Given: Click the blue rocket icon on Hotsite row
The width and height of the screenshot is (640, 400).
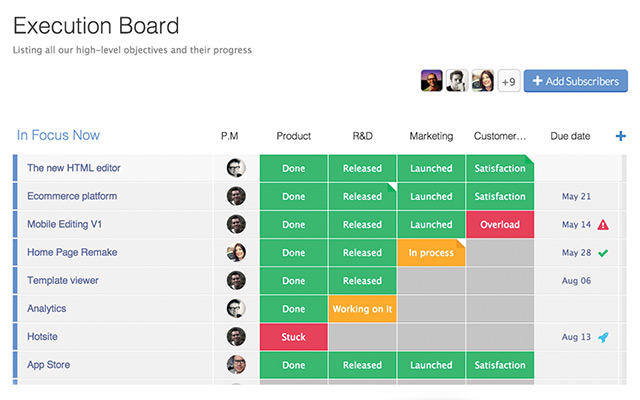Looking at the screenshot, I should pos(603,337).
